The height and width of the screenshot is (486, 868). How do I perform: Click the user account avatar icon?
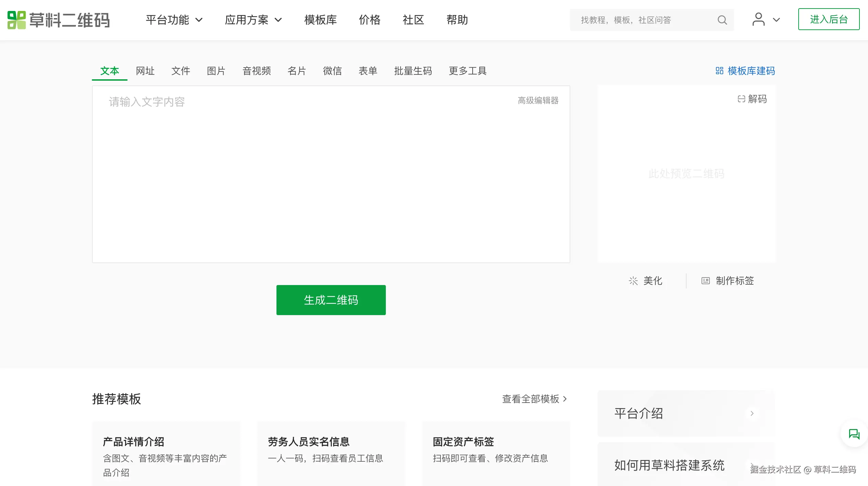click(x=758, y=19)
